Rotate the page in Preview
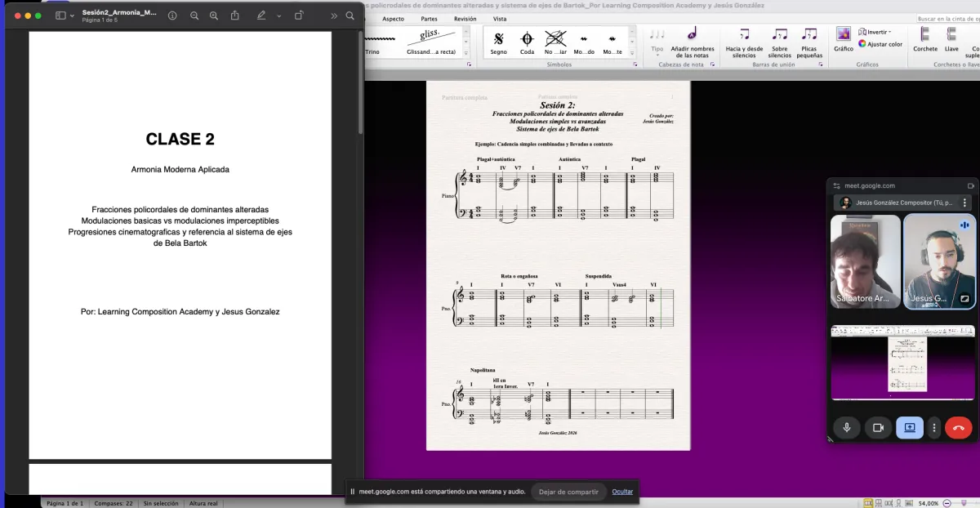The height and width of the screenshot is (508, 980). click(x=300, y=16)
